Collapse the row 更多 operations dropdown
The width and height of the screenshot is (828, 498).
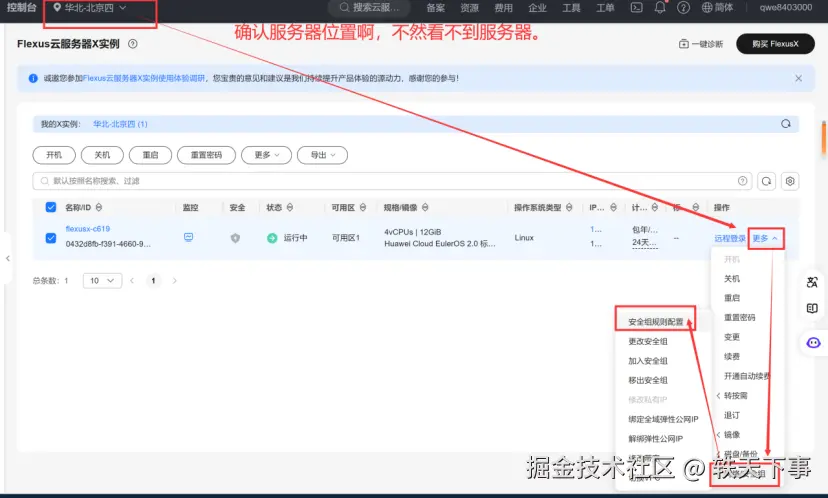pyautogui.click(x=765, y=238)
